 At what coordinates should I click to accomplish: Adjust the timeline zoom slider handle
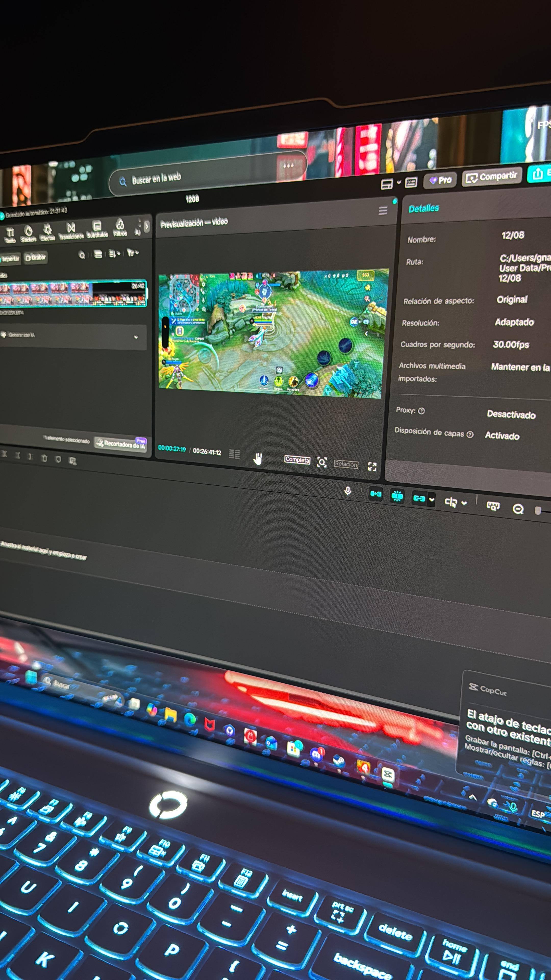coord(538,510)
